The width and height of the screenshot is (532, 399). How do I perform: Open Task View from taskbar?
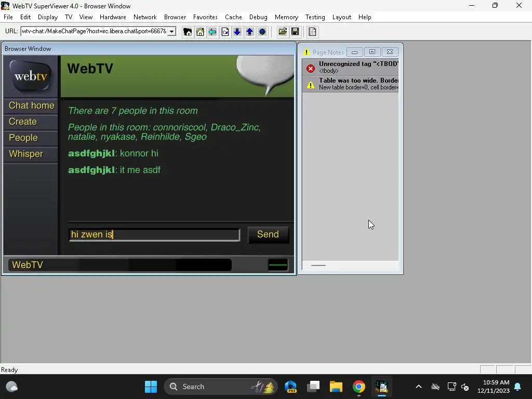click(x=313, y=387)
